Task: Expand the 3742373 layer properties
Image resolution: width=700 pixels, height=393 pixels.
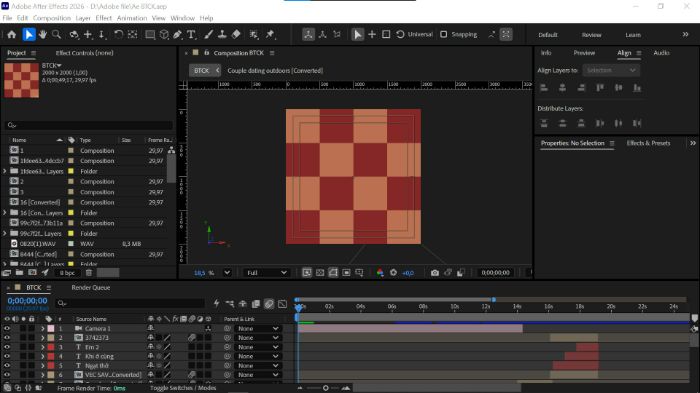Action: [42, 338]
